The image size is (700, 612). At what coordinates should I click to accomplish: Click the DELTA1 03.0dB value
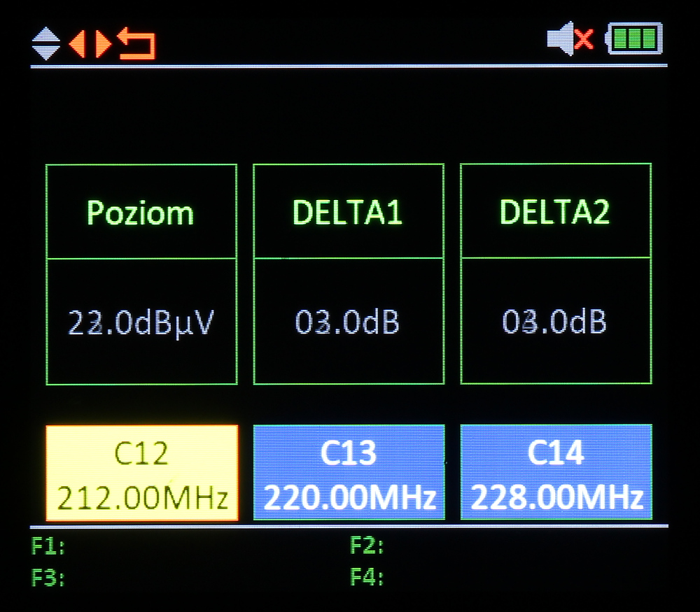click(348, 322)
